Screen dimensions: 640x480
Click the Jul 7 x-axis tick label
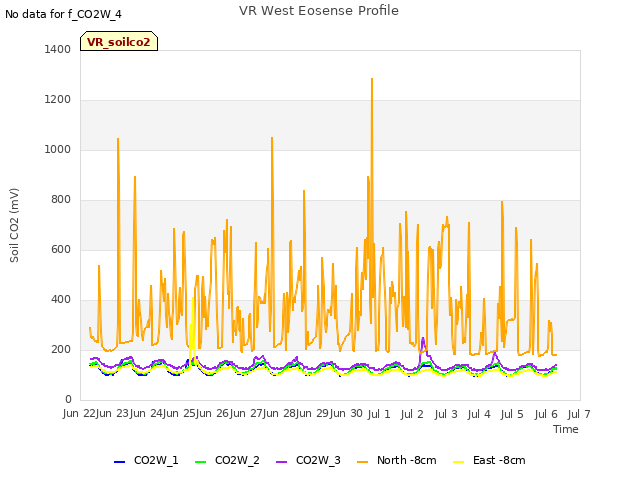579,414
